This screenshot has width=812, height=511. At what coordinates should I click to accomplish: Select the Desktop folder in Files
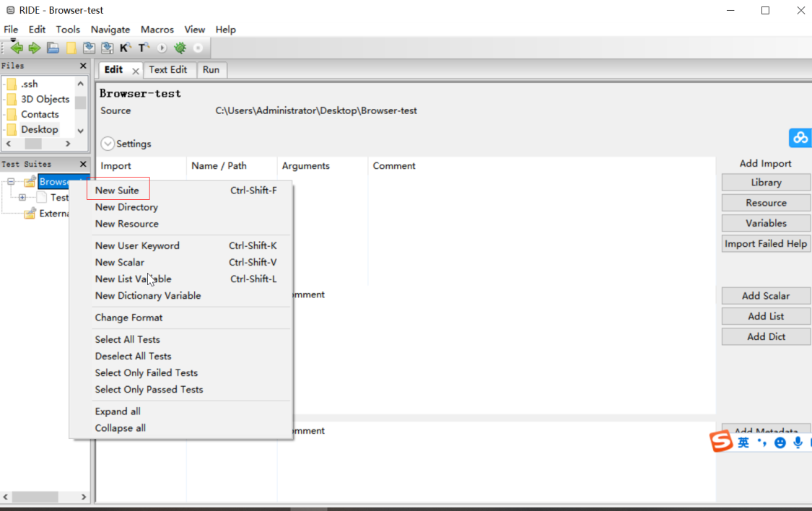click(x=40, y=129)
